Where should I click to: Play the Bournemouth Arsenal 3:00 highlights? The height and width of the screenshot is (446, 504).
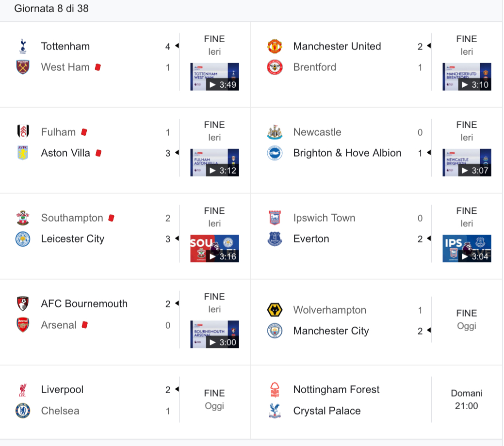[215, 334]
